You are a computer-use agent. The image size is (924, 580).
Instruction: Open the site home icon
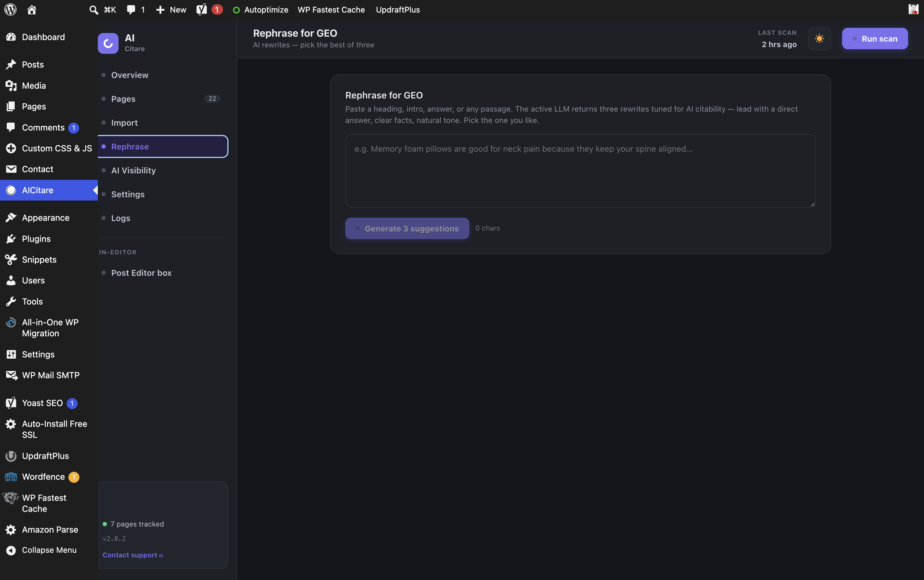[x=32, y=9]
